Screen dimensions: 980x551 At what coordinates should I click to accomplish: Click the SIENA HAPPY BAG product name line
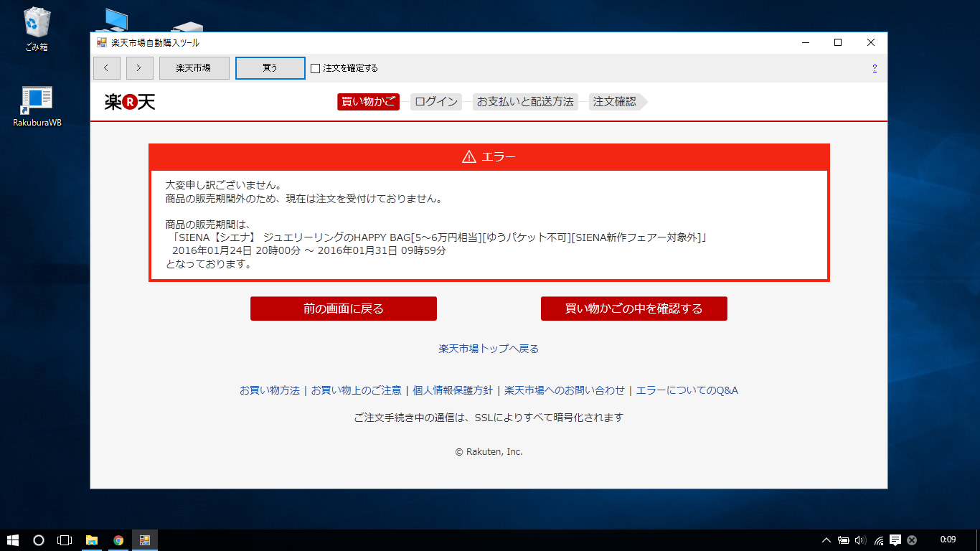click(439, 237)
